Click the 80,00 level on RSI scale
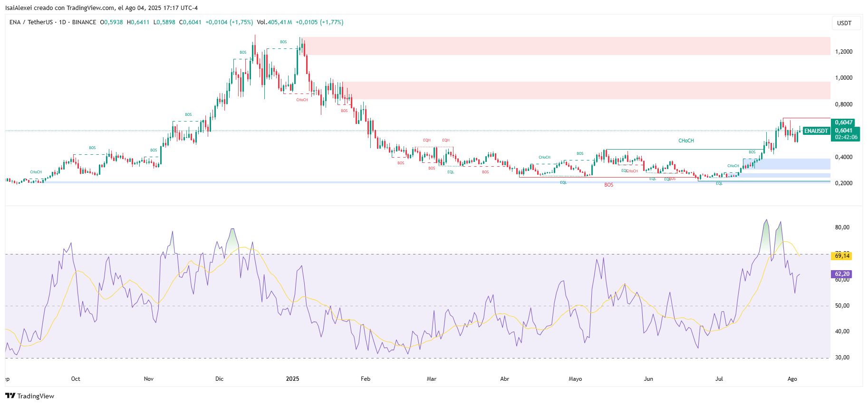 842,227
